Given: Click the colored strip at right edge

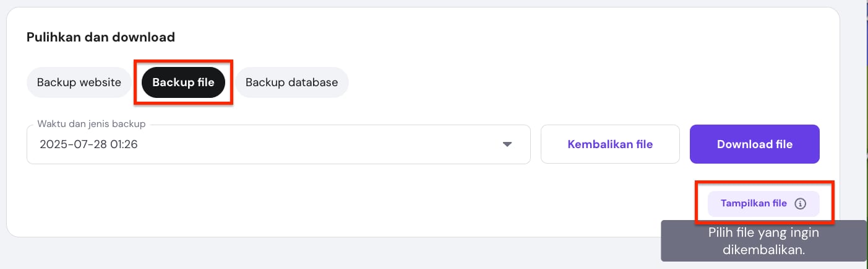Looking at the screenshot, I should click(866, 124).
